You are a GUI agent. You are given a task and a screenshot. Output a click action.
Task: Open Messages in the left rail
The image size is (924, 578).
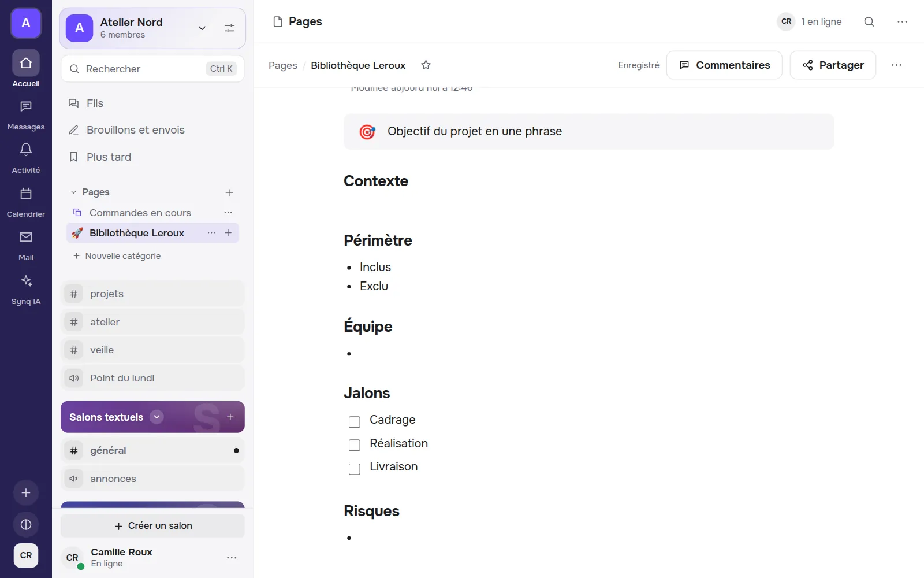(26, 107)
